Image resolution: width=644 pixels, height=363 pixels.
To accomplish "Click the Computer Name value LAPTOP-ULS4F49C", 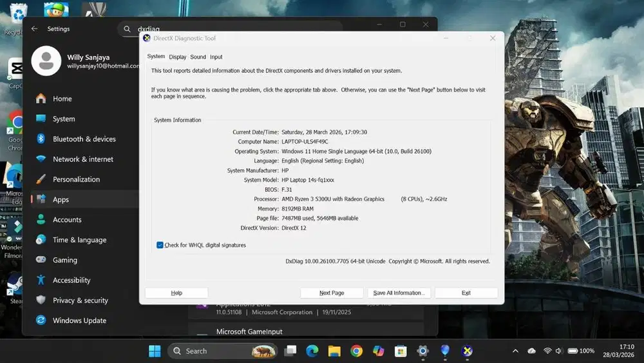I will click(305, 141).
